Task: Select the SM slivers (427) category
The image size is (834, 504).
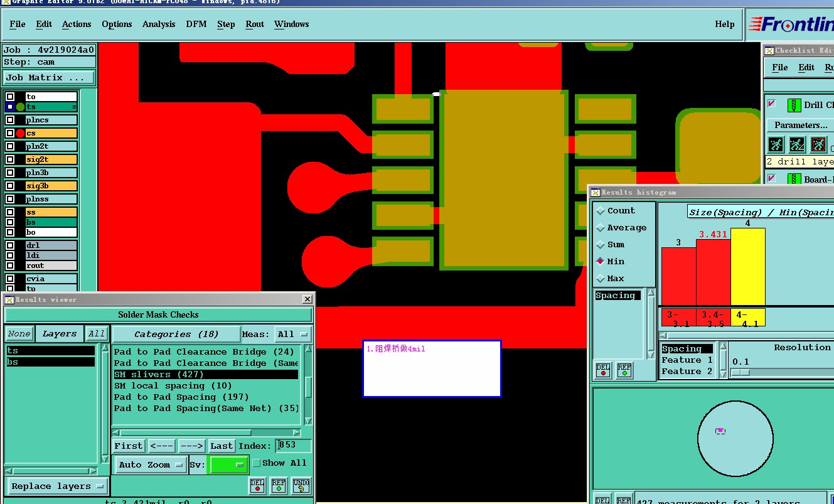Action: tap(205, 375)
